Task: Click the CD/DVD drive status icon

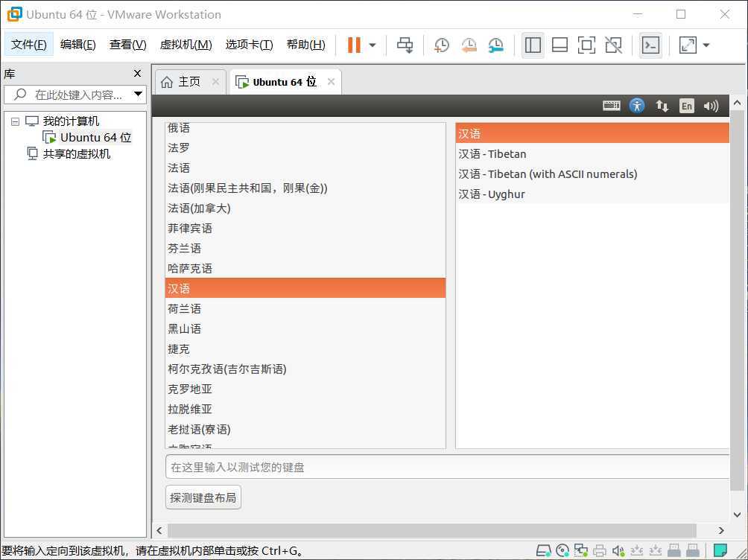Action: coord(562,551)
